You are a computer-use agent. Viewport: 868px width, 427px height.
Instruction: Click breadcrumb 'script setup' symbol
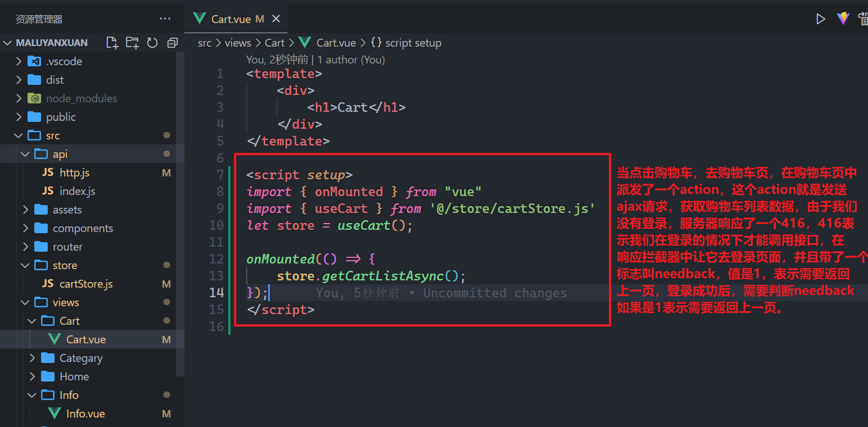pyautogui.click(x=413, y=43)
